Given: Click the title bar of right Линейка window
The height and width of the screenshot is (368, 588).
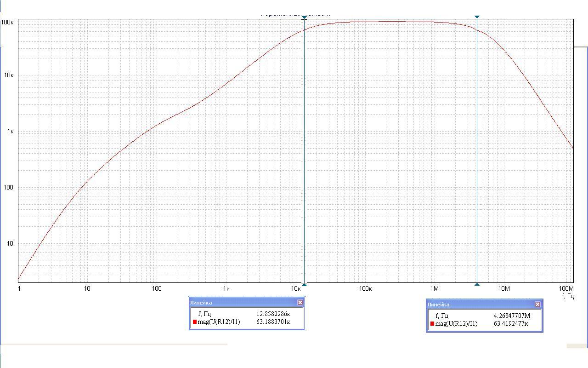Looking at the screenshot, I should (x=484, y=304).
